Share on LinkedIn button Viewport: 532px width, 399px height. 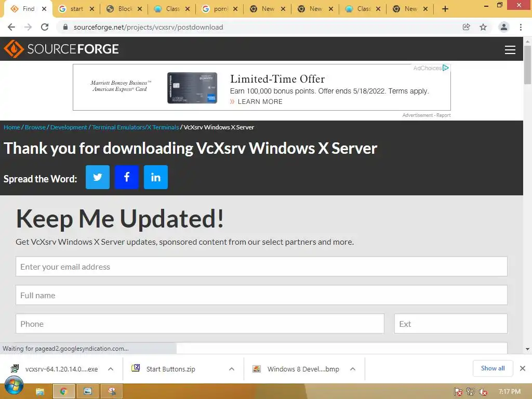click(156, 177)
